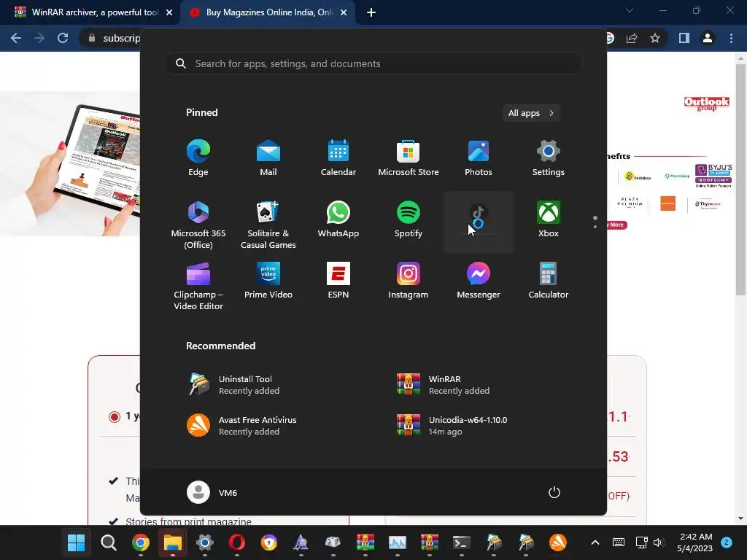Click the Avast icon in the taskbar
The width and height of the screenshot is (747, 560).
tap(558, 542)
